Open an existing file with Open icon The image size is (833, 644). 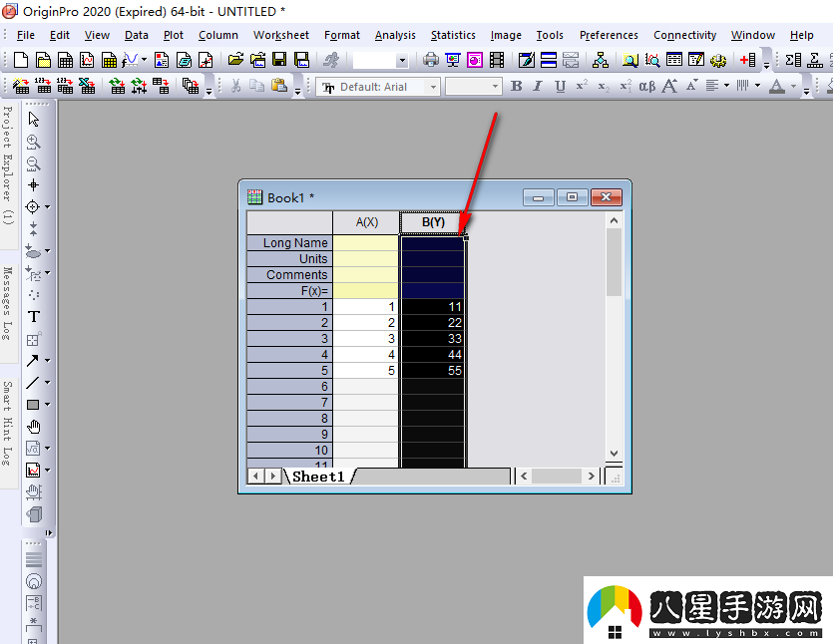click(235, 60)
